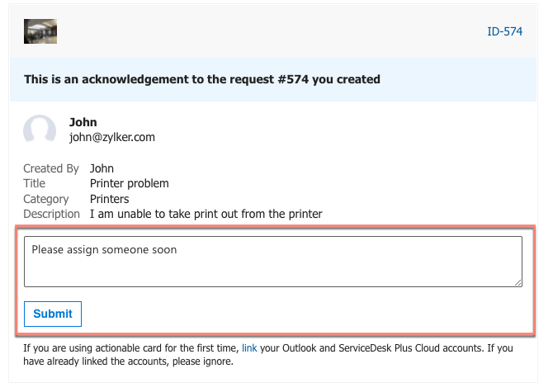Click the Created By value John
553x392 pixels.
click(102, 168)
